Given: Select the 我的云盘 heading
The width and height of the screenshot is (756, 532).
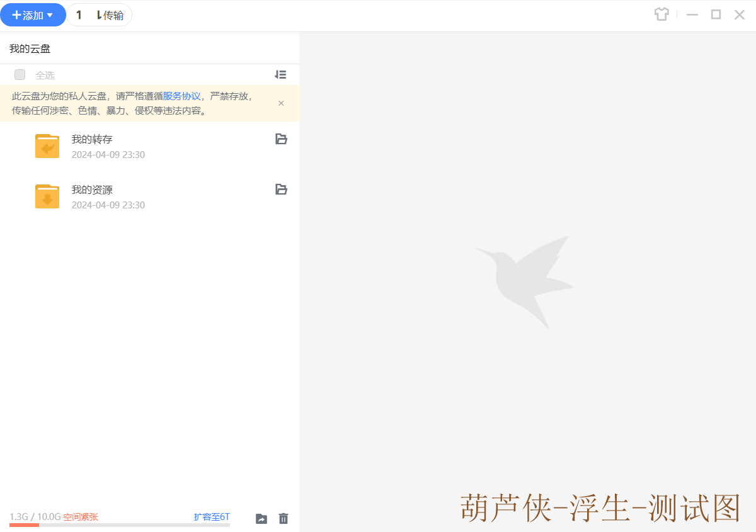Looking at the screenshot, I should pyautogui.click(x=30, y=48).
